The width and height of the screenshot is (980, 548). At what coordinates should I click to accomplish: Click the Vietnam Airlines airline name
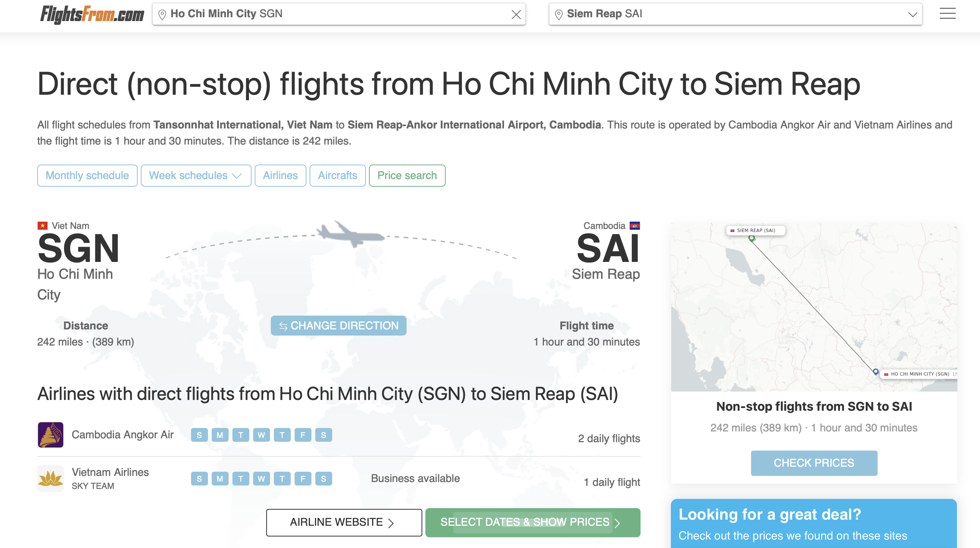pyautogui.click(x=110, y=472)
